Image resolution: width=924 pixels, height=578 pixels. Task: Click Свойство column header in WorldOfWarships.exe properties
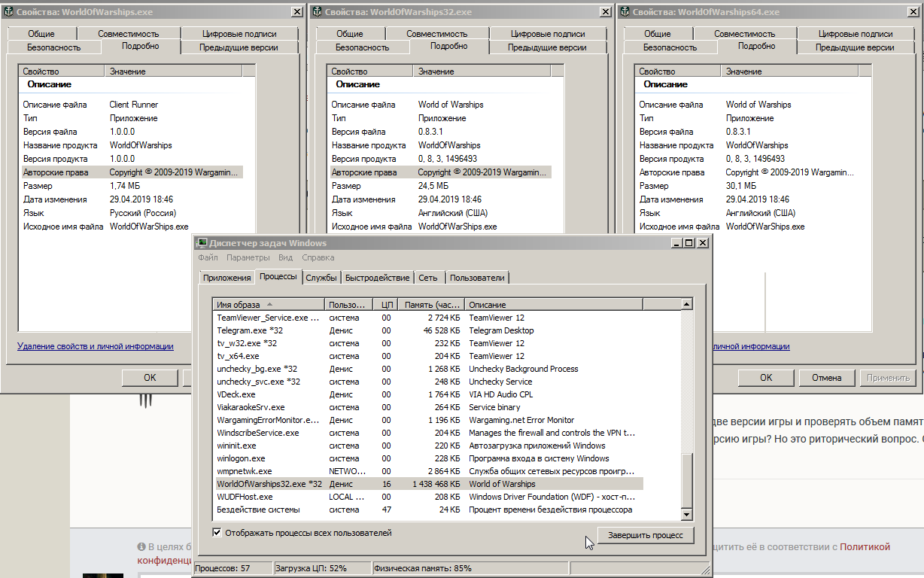coord(62,71)
